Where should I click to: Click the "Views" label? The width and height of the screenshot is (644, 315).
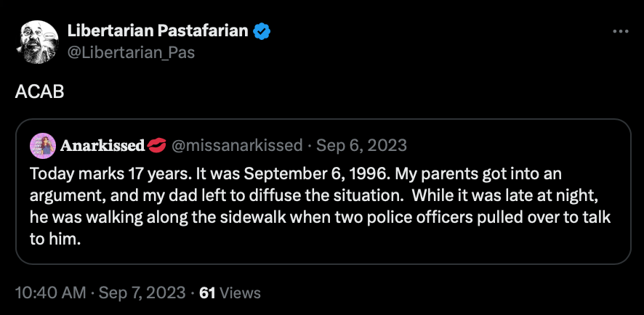240,293
